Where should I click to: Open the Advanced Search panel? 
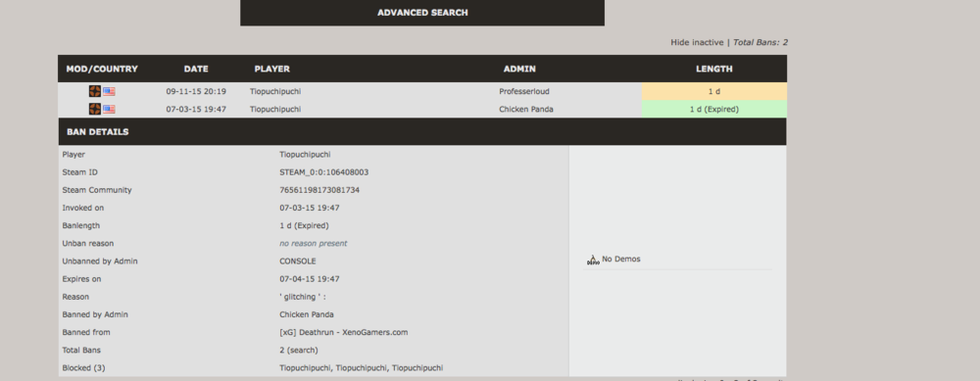(422, 13)
